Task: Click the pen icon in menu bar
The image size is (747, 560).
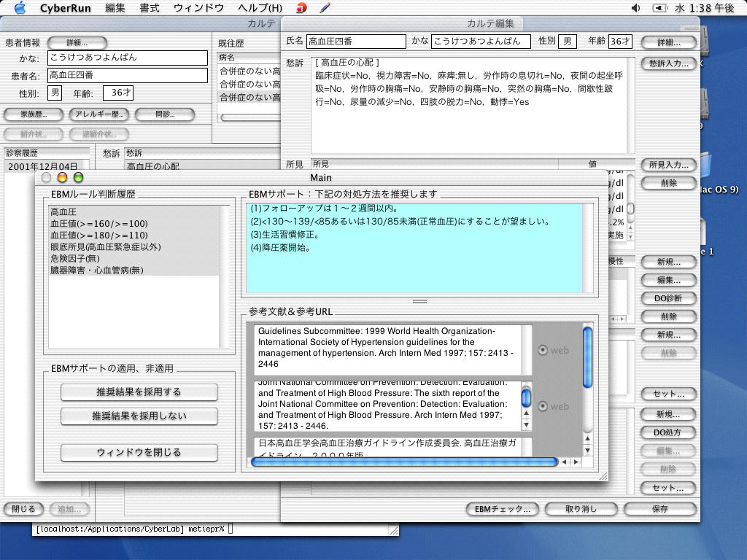Action: [325, 8]
